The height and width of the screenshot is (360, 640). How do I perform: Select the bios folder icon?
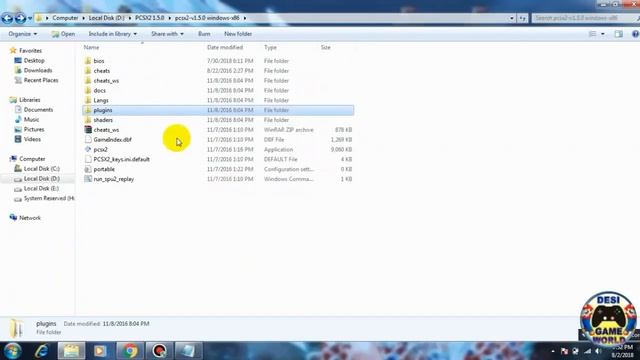click(x=88, y=60)
